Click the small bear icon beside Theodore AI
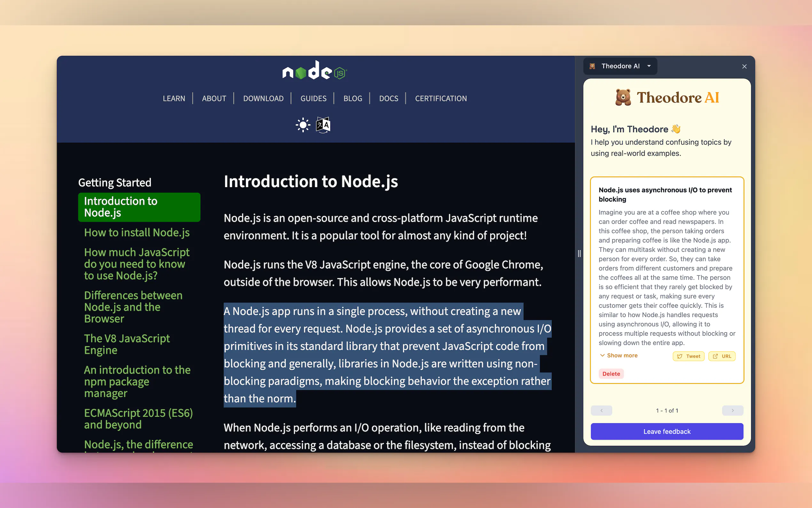812x508 pixels. point(592,66)
